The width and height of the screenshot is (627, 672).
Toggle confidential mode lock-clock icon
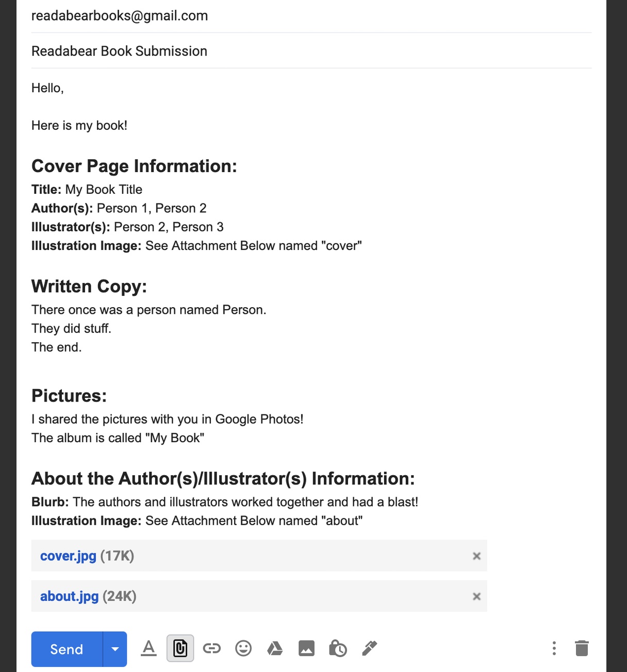[x=338, y=648]
